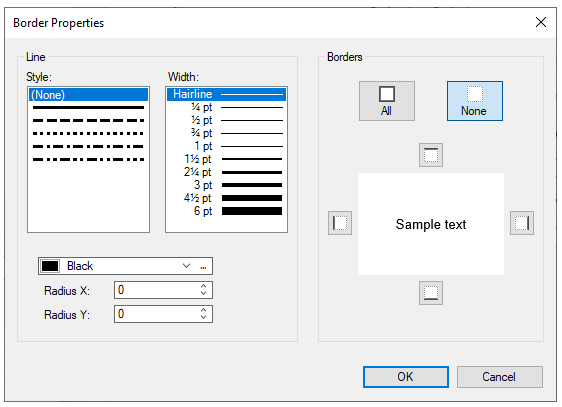562x407 pixels.
Task: Choose the dash-dot-dot line style
Action: (x=88, y=159)
